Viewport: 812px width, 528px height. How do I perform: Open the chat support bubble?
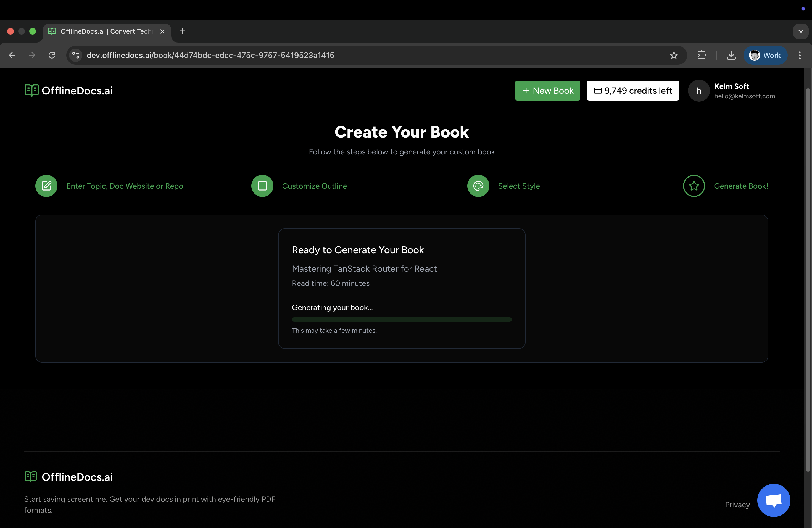(x=773, y=500)
